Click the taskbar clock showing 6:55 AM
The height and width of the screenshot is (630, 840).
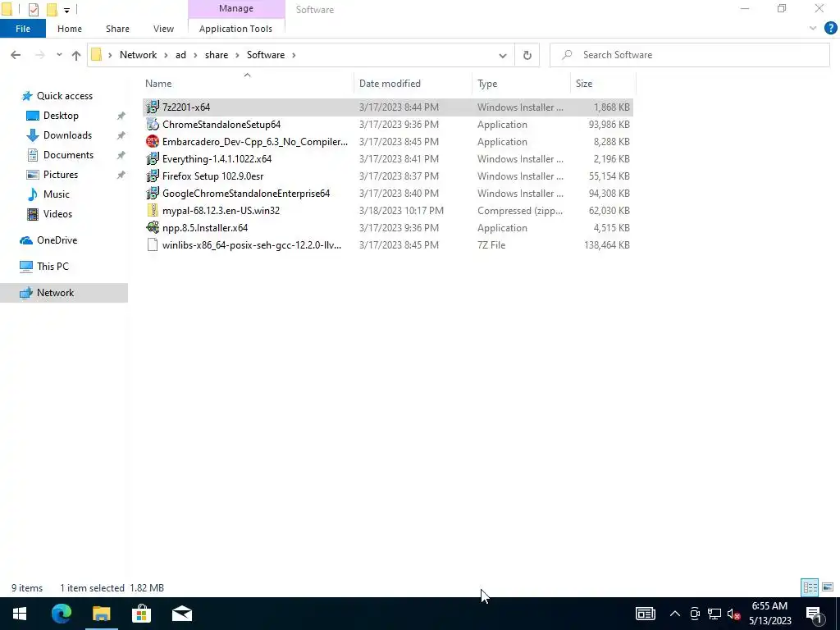point(769,614)
